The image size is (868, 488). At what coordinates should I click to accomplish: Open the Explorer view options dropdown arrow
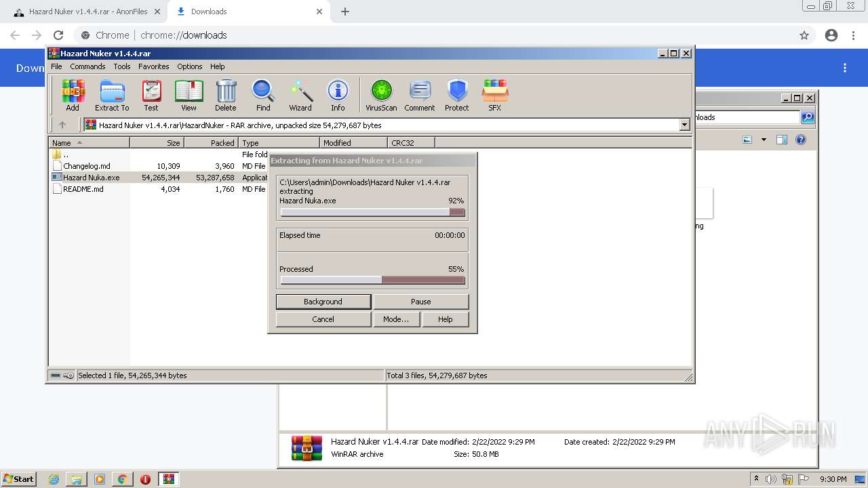(764, 140)
